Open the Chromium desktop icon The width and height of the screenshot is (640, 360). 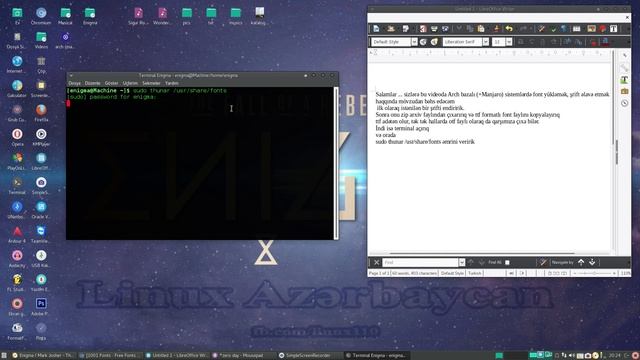tap(41, 16)
